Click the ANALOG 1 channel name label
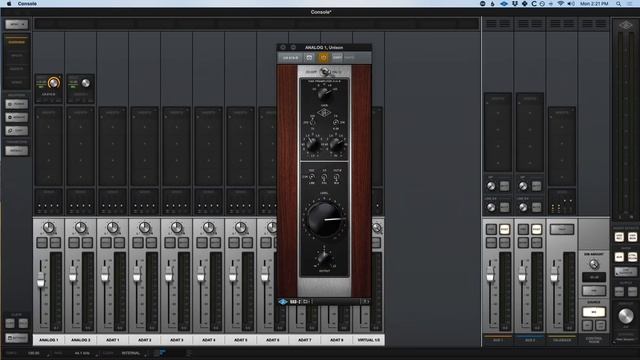This screenshot has height=360, width=640. 48,340
